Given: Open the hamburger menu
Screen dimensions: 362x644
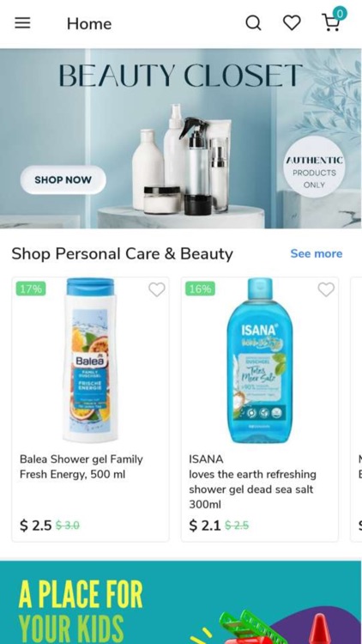Looking at the screenshot, I should (22, 23).
